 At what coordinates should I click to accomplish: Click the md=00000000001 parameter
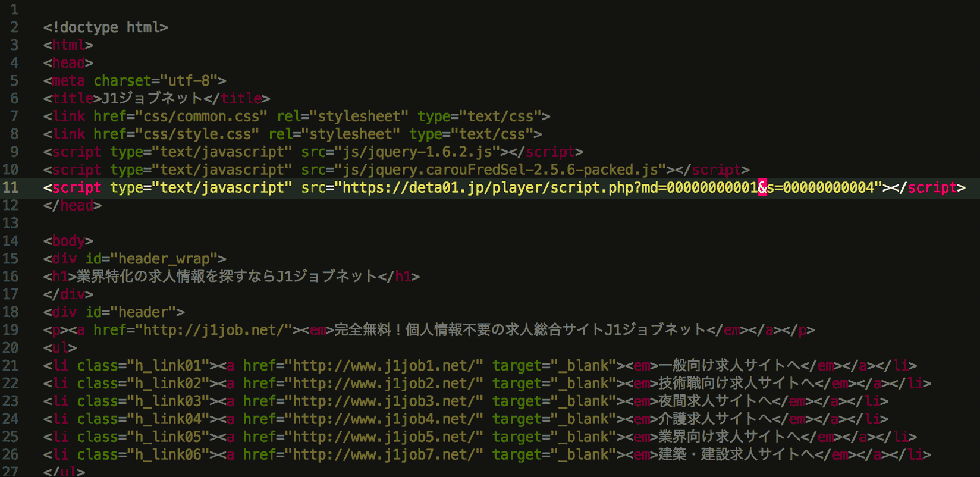pyautogui.click(x=699, y=187)
